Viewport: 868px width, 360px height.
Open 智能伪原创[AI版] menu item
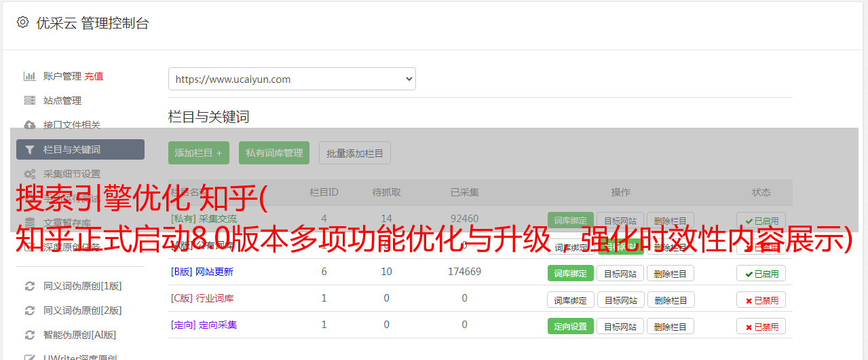(x=80, y=335)
